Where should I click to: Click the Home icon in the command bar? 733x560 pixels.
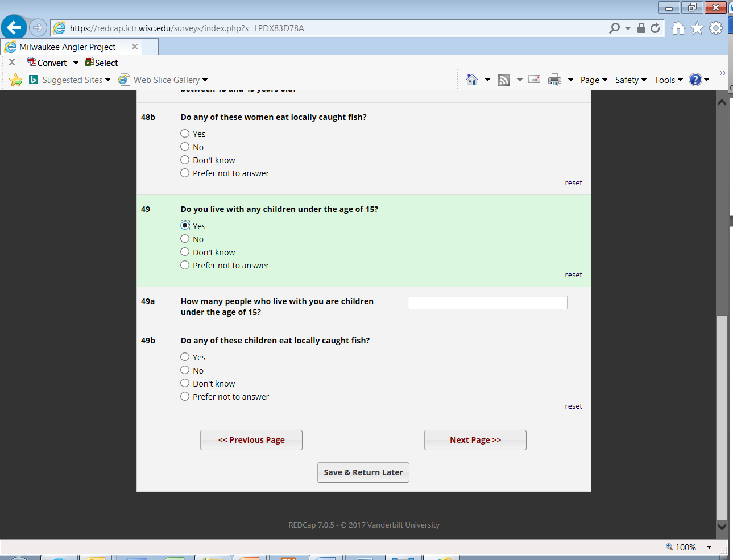pyautogui.click(x=472, y=80)
